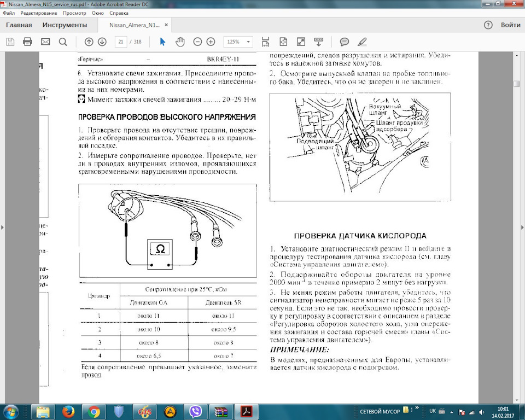
Task: Click heading 'ПРОВЕРКА ПРОВОДОВ ВЫСОКОГО НАПРЯЖЕНИЯ'
Action: (x=167, y=117)
